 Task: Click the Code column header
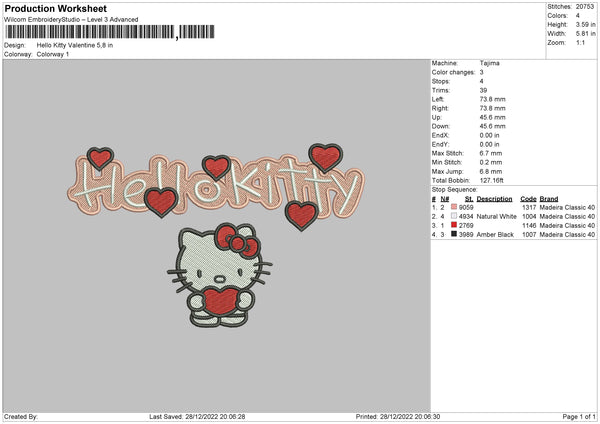528,199
